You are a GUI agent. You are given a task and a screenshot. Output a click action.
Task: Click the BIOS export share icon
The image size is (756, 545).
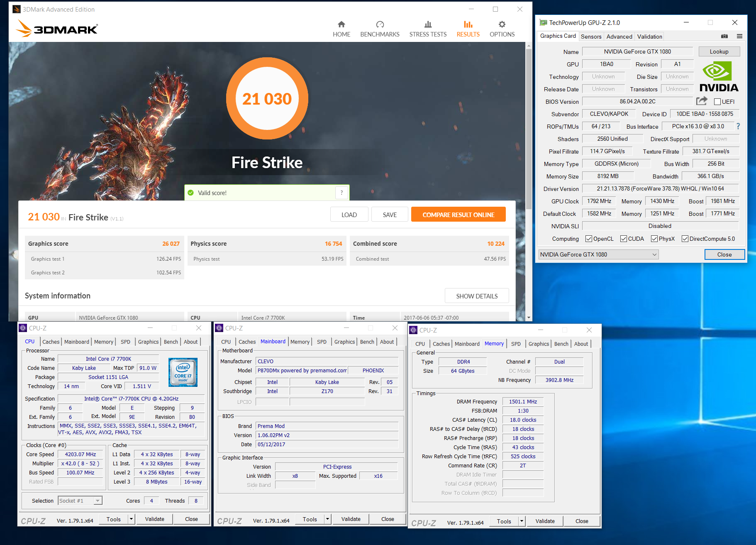[702, 101]
